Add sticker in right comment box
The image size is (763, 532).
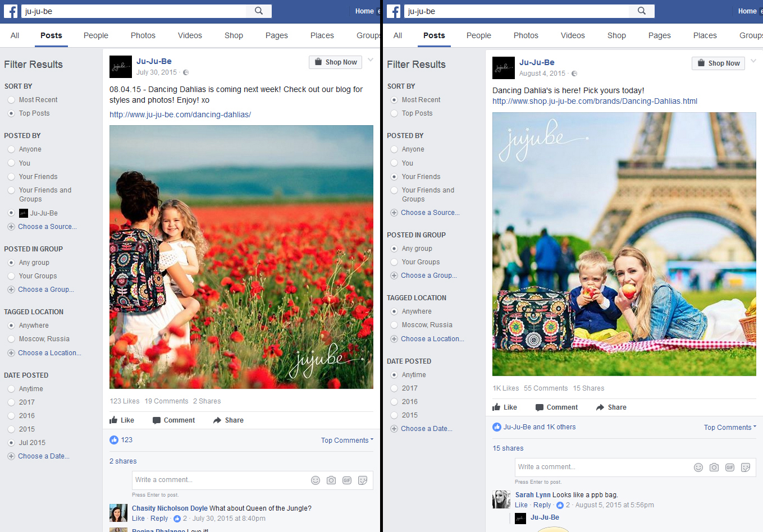coord(746,467)
